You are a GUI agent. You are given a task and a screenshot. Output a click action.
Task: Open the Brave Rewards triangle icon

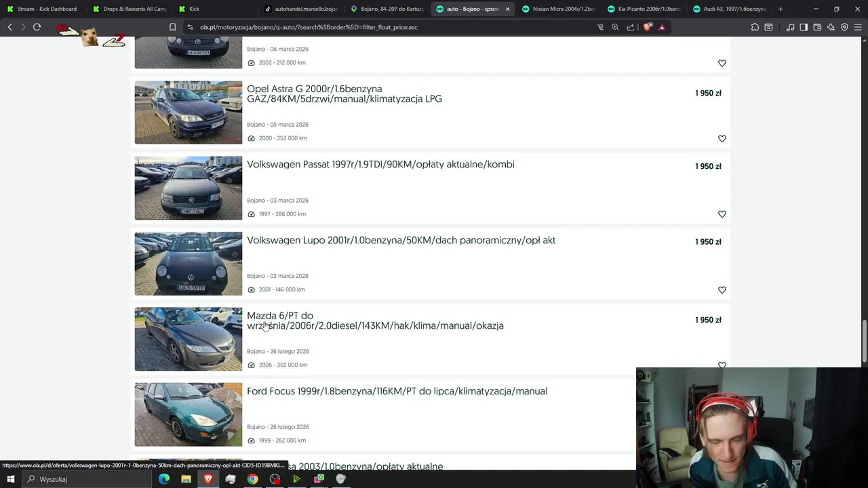pos(662,27)
